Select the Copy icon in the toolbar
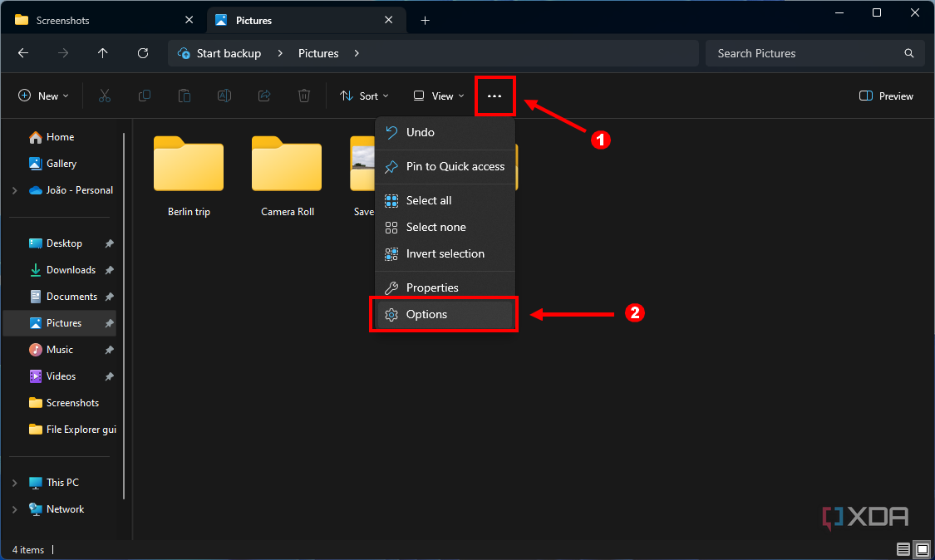The width and height of the screenshot is (935, 560). coord(144,96)
